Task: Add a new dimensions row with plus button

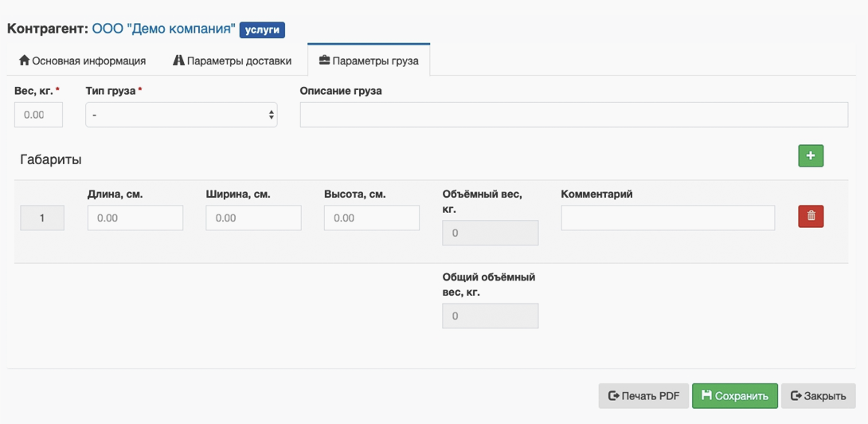Action: 811,155
